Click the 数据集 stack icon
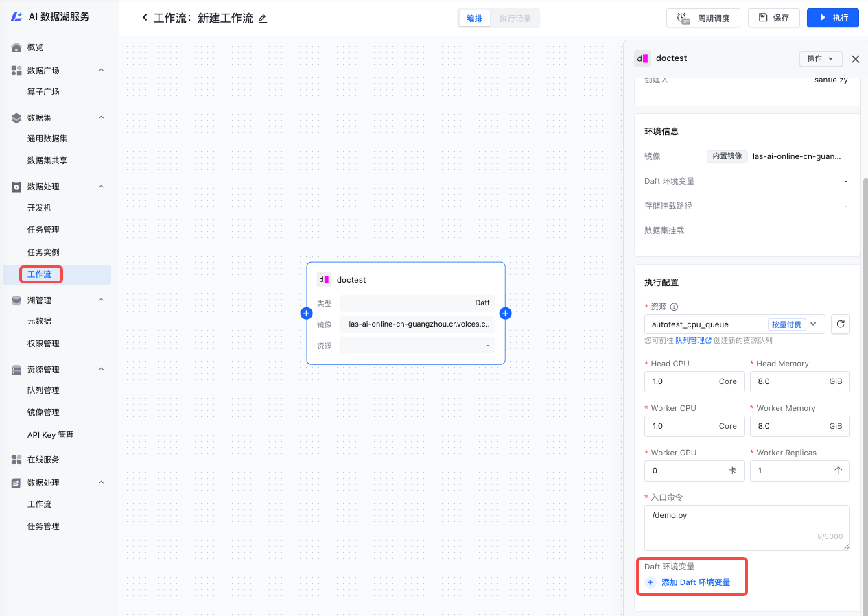Image resolution: width=868 pixels, height=616 pixels. point(16,118)
